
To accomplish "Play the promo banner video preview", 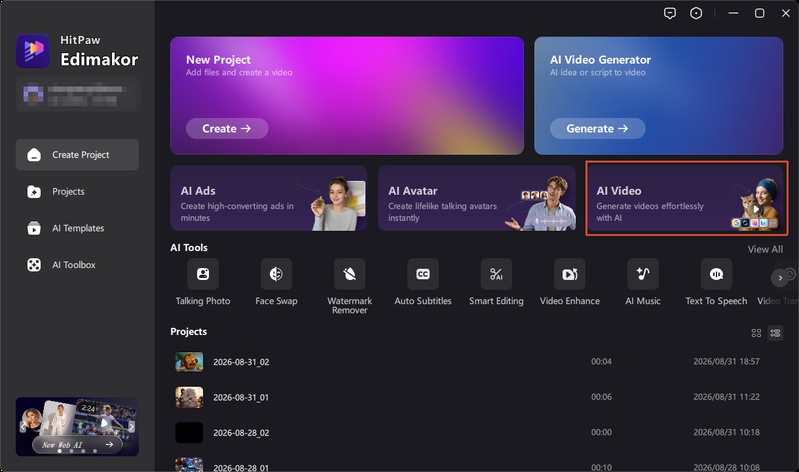I will (x=104, y=423).
